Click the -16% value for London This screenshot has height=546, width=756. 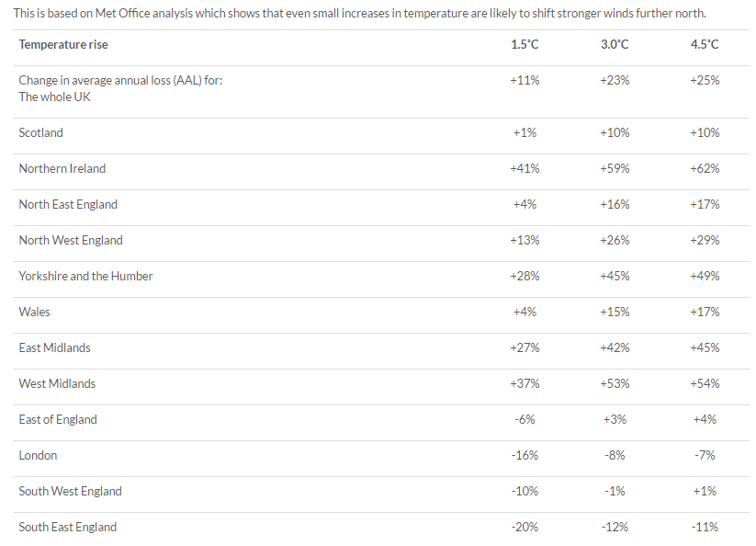[525, 455]
